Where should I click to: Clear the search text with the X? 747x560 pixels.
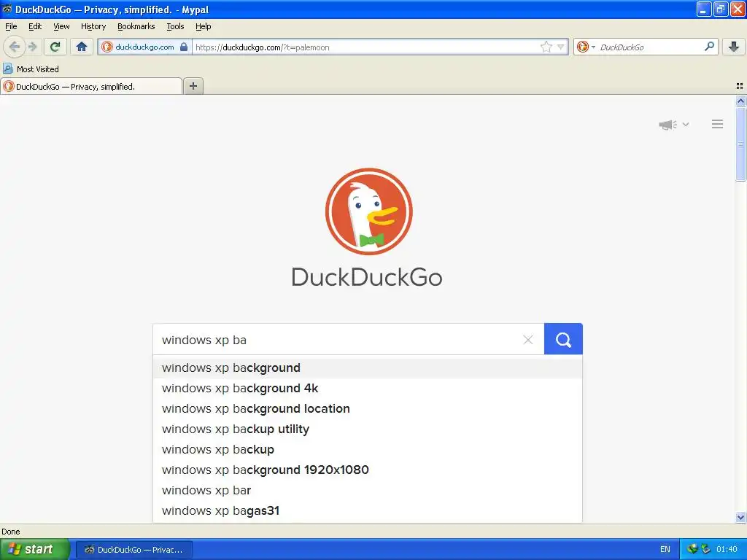tap(528, 340)
